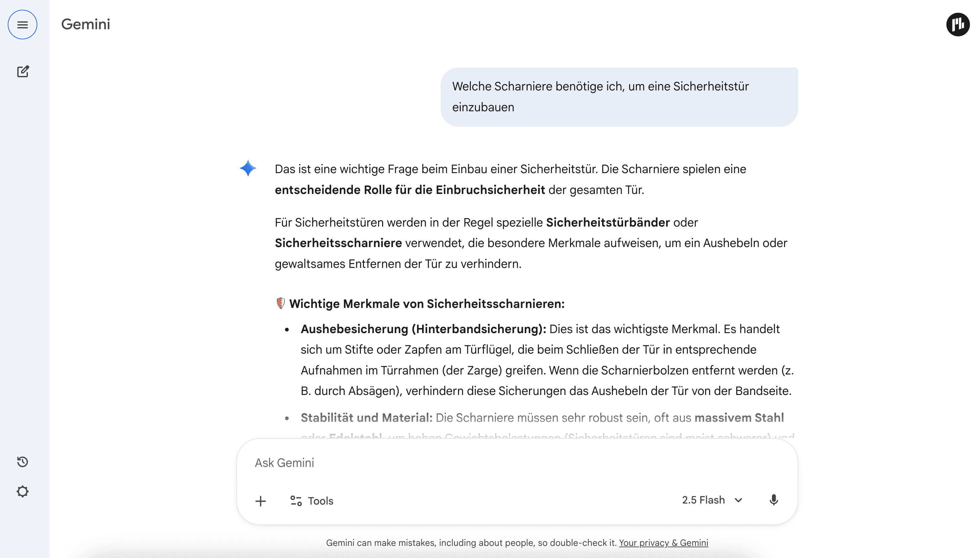Screen dimensions: 980x558
Task: Open the attachment menu via the plus icon
Action: pyautogui.click(x=261, y=501)
